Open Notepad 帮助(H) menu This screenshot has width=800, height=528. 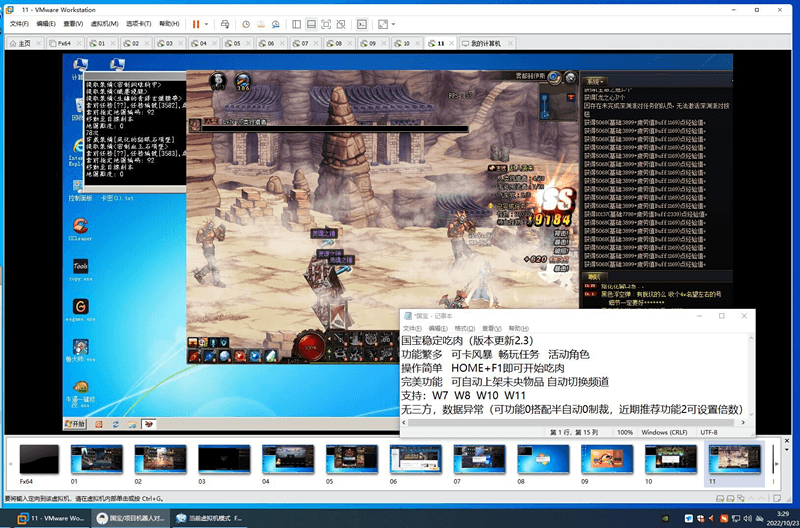coord(518,329)
